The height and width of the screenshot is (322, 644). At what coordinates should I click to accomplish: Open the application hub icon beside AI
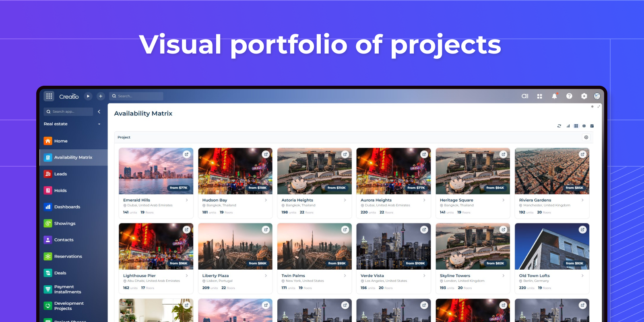(x=540, y=96)
